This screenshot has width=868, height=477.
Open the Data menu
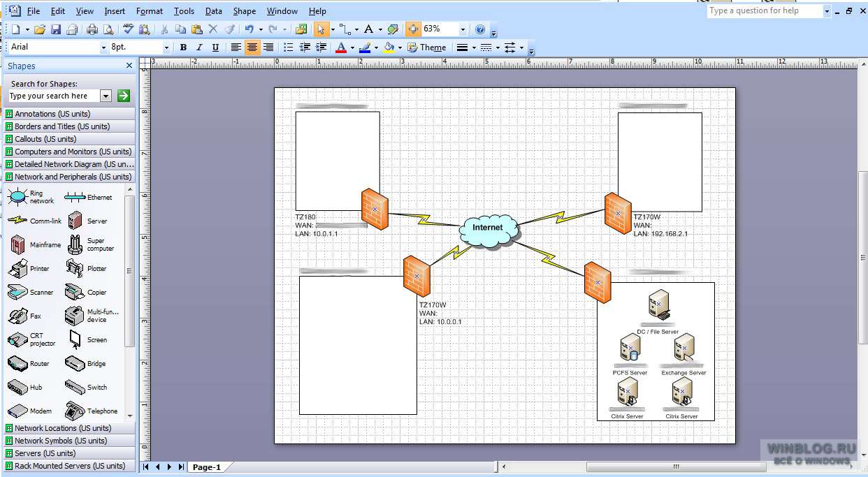pos(214,11)
